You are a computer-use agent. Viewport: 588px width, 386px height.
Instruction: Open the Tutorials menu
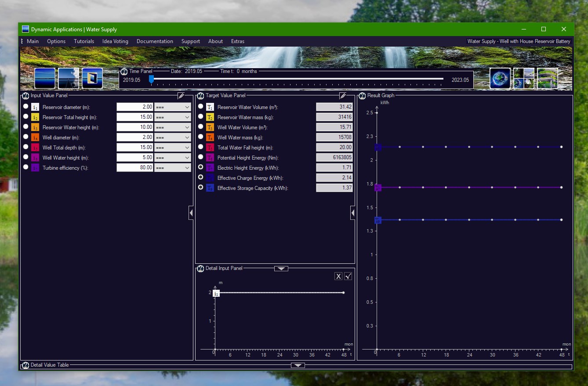coord(84,41)
